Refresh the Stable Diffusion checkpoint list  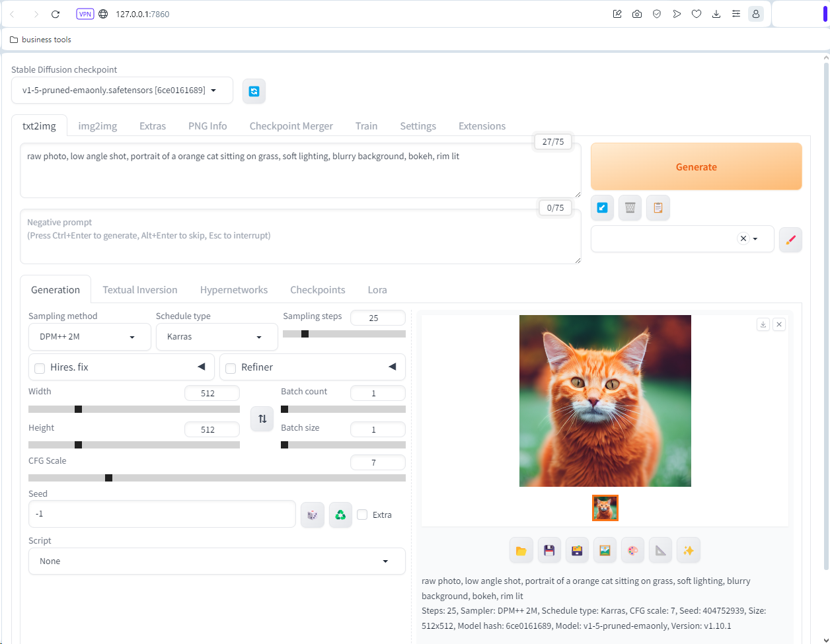tap(254, 91)
